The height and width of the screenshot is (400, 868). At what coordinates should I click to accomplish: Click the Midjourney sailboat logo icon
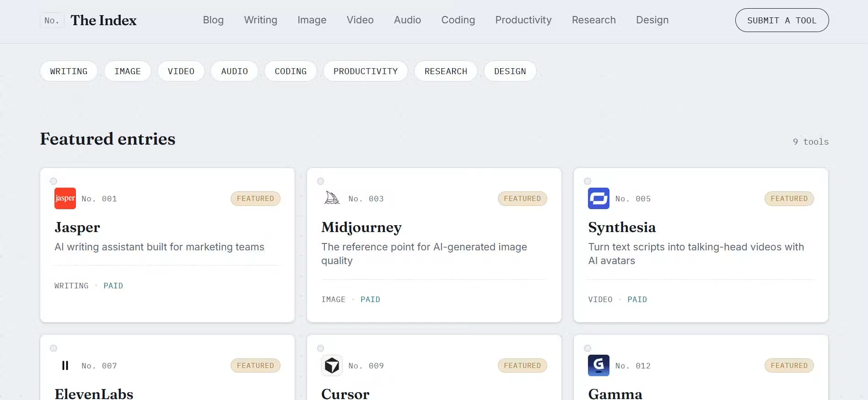(332, 199)
